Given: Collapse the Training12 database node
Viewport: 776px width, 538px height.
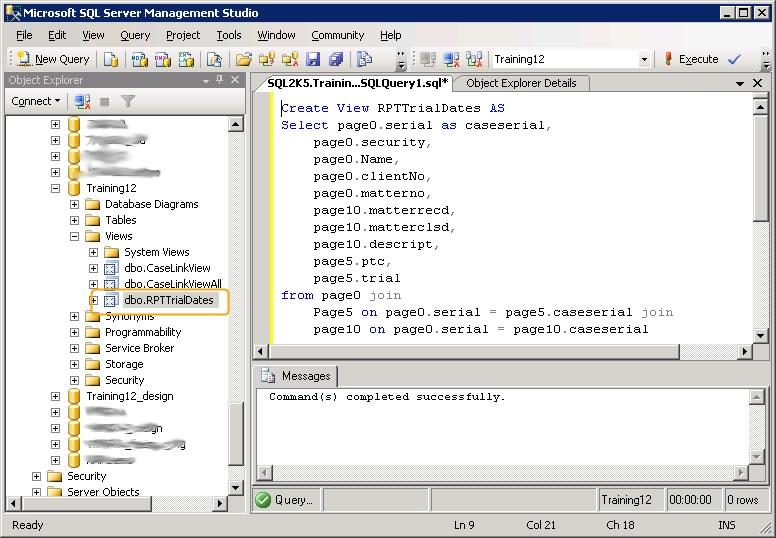Looking at the screenshot, I should pyautogui.click(x=55, y=188).
